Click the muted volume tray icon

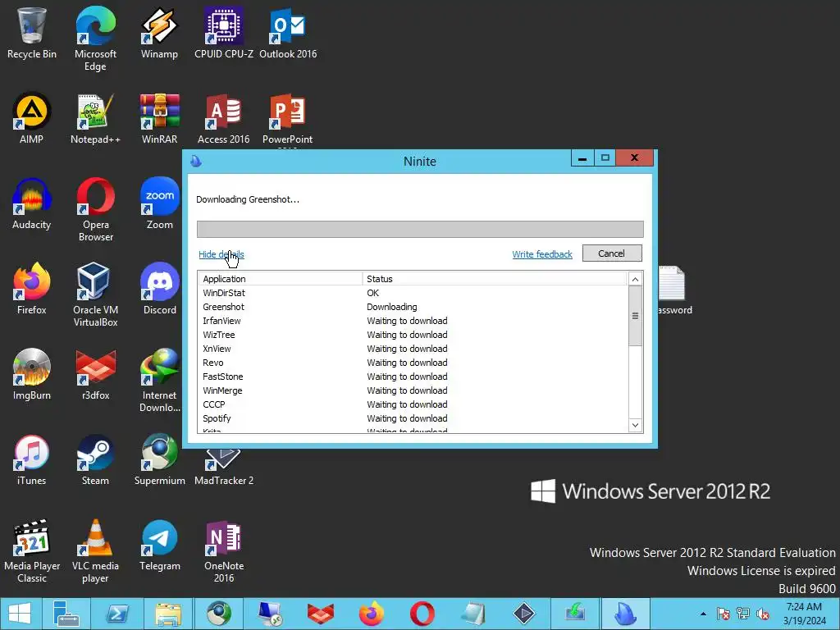click(763, 614)
